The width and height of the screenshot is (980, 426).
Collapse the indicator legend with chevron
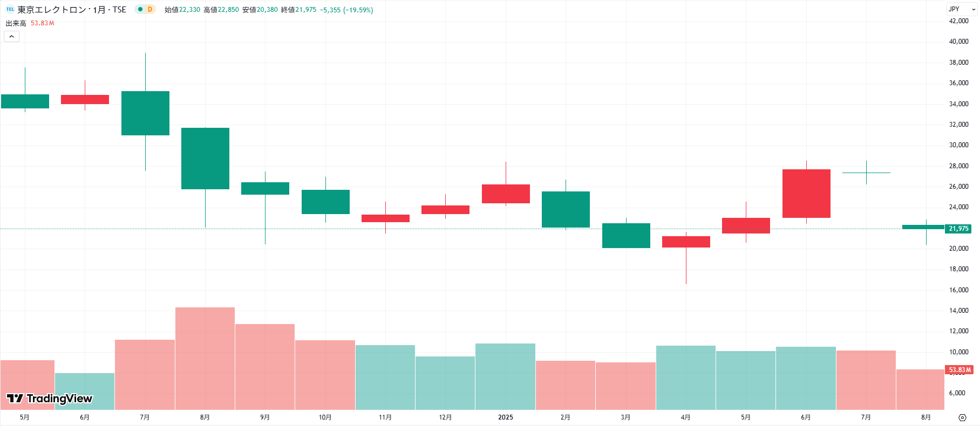tap(11, 36)
